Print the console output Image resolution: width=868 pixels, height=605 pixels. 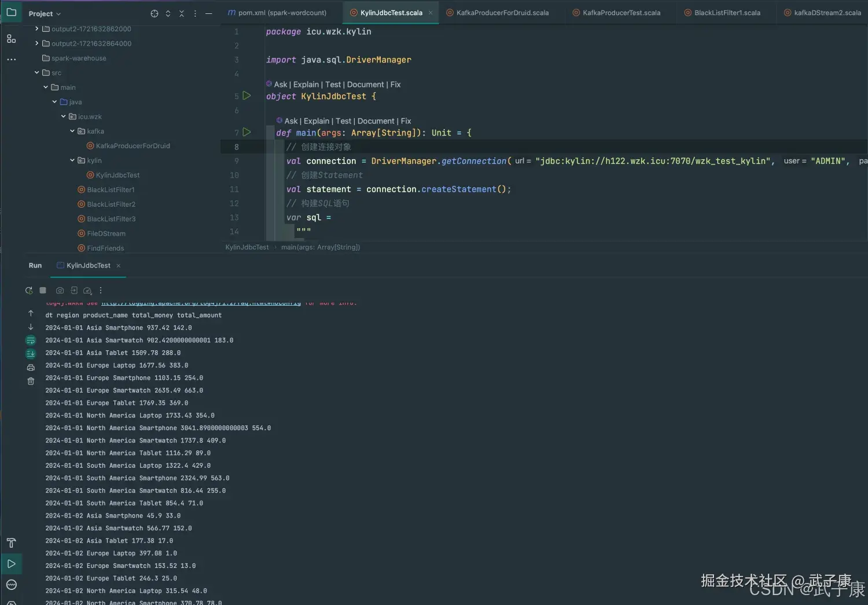31,368
